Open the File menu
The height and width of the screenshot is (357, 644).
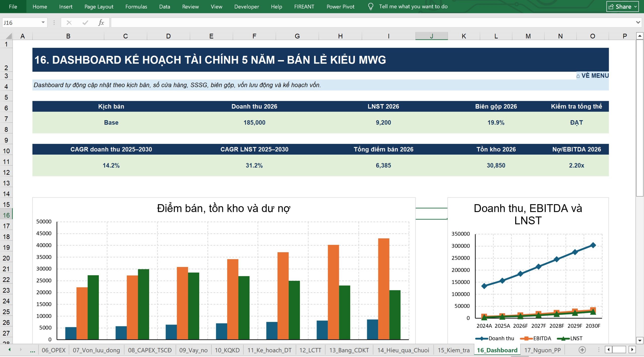(x=13, y=7)
